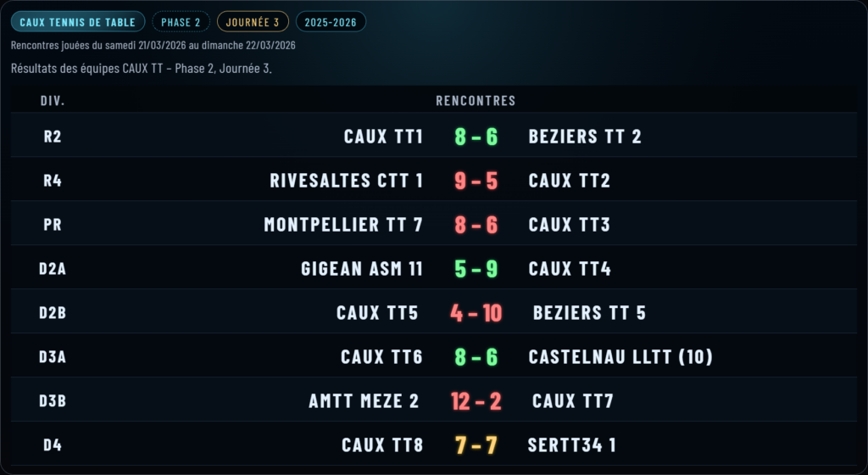
Task: Click the AMTT MEZE 2 team name
Action: pyautogui.click(x=364, y=401)
